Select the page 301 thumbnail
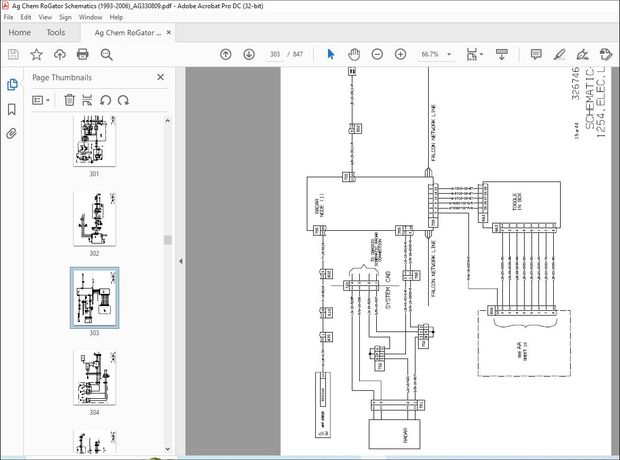Screen dimensions: 620x460 click(x=95, y=142)
